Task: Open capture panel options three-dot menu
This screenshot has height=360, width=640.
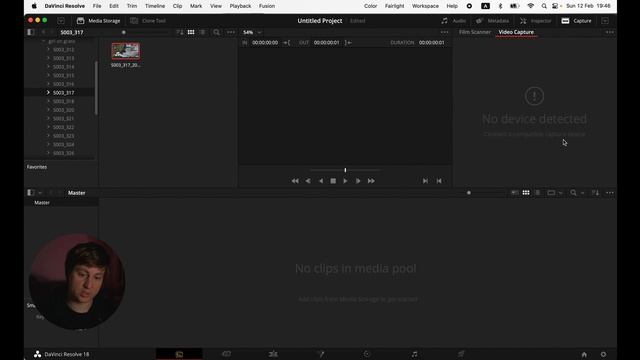Action: point(609,32)
